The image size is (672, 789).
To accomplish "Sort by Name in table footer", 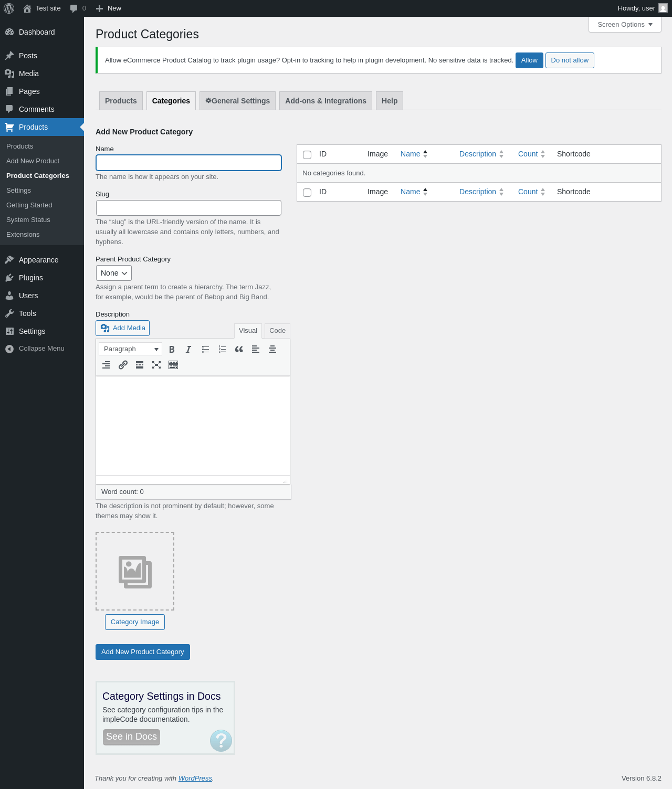I will 414,192.
